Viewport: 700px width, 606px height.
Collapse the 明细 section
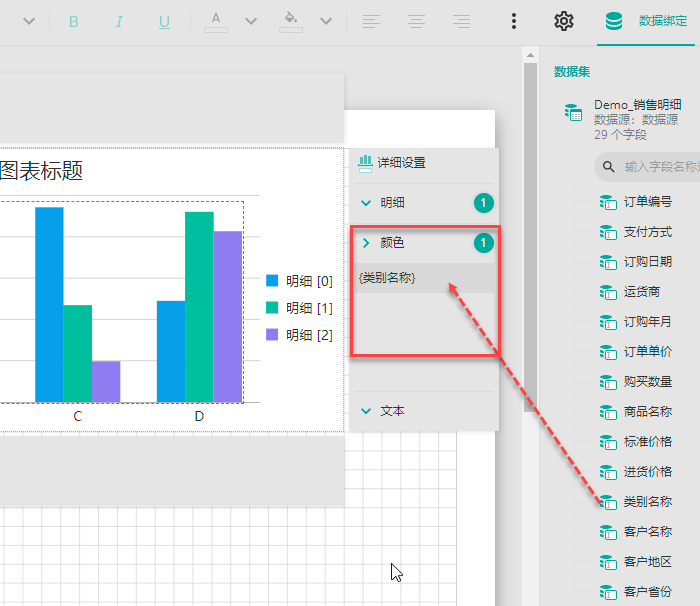pos(366,203)
